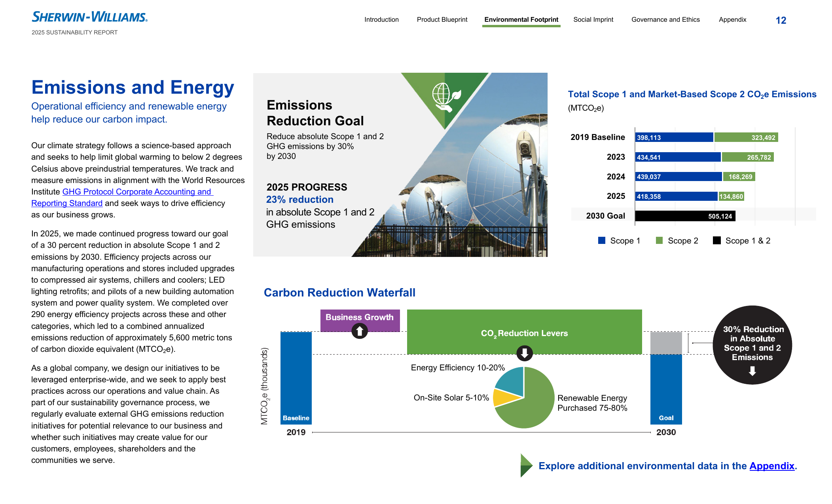Click the blue Baseline waterfall bar
The width and height of the screenshot is (832, 504).
296,378
